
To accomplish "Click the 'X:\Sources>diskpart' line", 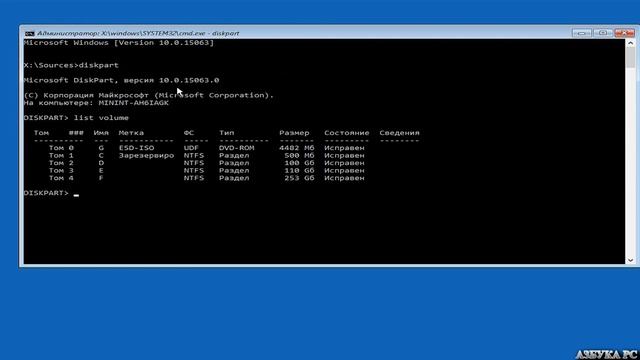I will [x=71, y=65].
